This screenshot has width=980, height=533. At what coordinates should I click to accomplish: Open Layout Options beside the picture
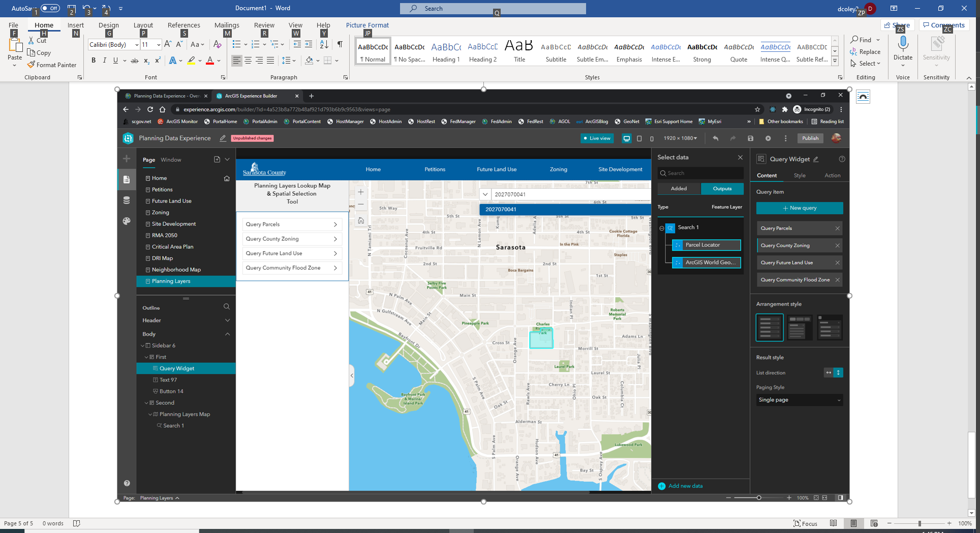[x=863, y=97]
